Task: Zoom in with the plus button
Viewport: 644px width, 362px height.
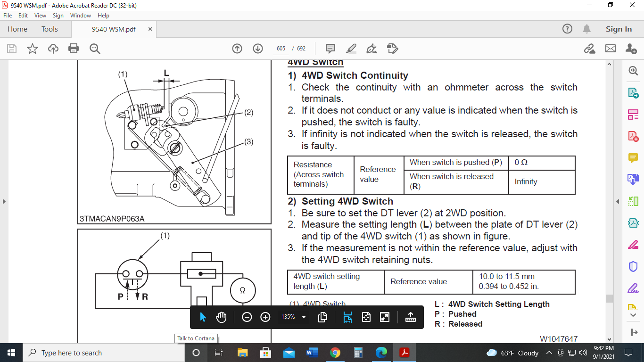Action: click(x=265, y=317)
